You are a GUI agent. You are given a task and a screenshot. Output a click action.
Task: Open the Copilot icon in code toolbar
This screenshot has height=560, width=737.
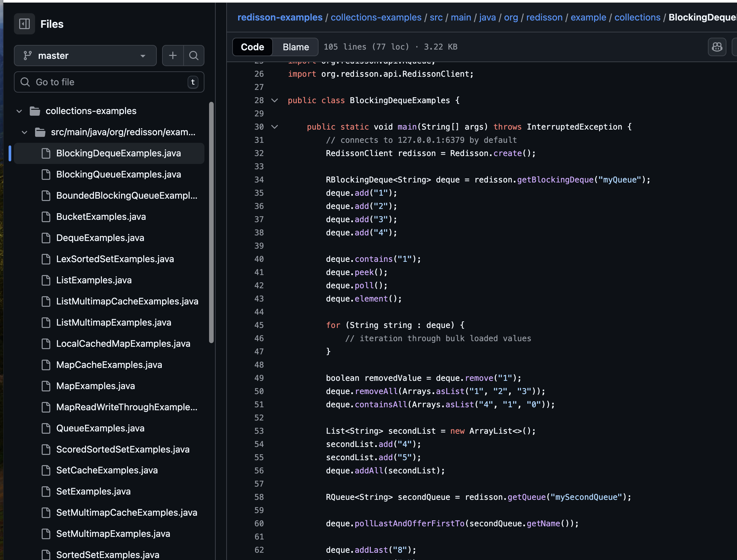[x=717, y=47]
